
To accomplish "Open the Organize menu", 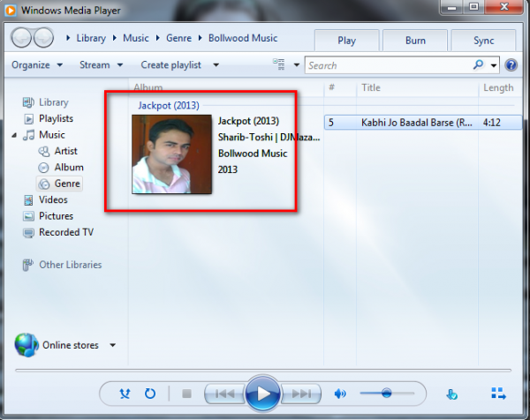I will click(x=37, y=64).
